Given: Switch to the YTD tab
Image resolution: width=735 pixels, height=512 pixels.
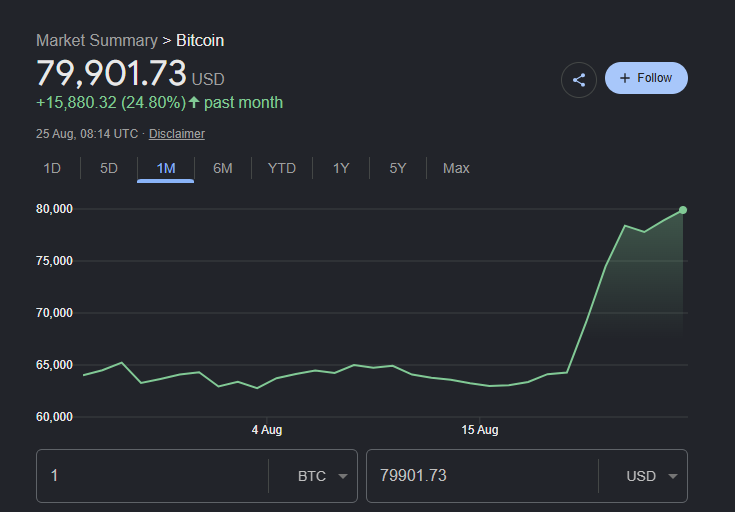Looking at the screenshot, I should coord(282,168).
